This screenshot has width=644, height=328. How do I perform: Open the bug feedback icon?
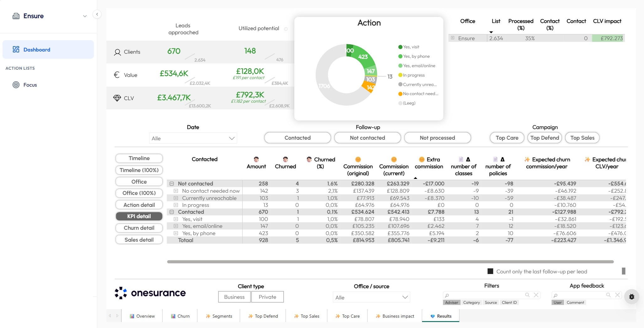pyautogui.click(x=631, y=296)
